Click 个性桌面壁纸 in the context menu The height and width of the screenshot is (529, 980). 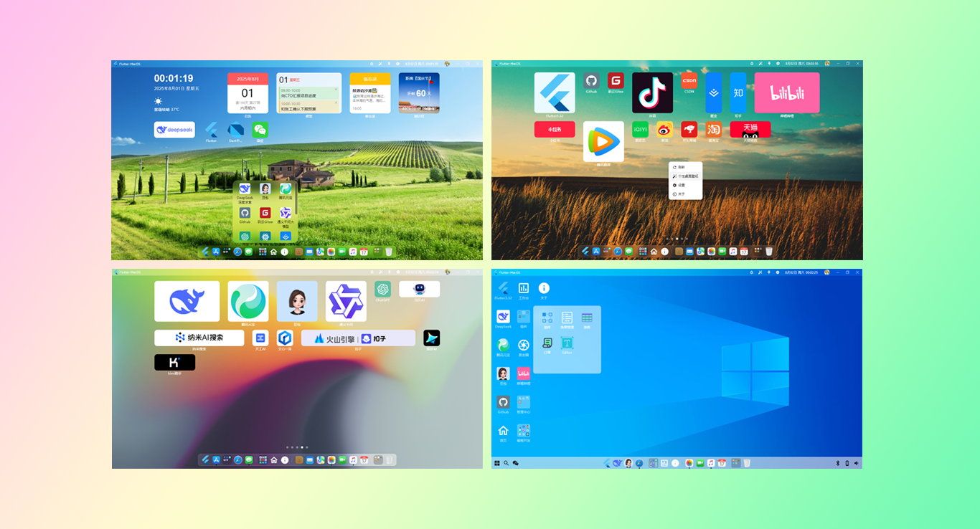tap(687, 176)
